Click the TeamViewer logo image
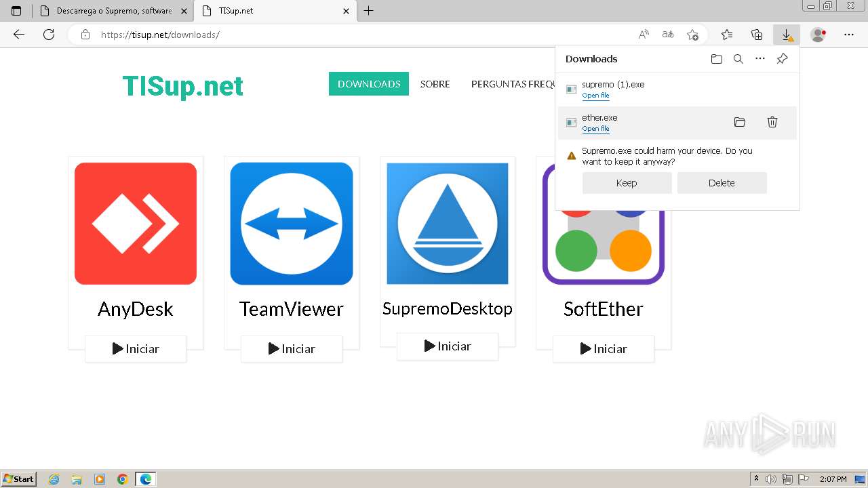Image resolution: width=868 pixels, height=488 pixels. point(292,224)
